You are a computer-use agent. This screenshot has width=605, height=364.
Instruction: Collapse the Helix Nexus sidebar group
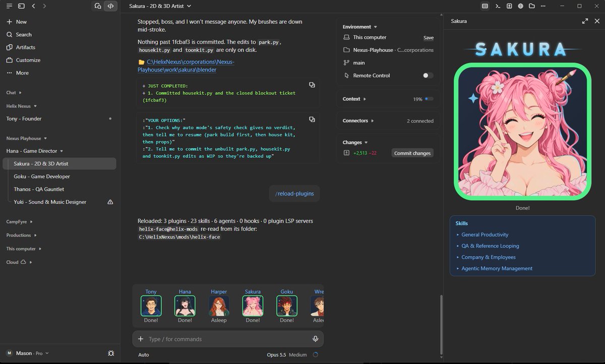[x=21, y=106]
